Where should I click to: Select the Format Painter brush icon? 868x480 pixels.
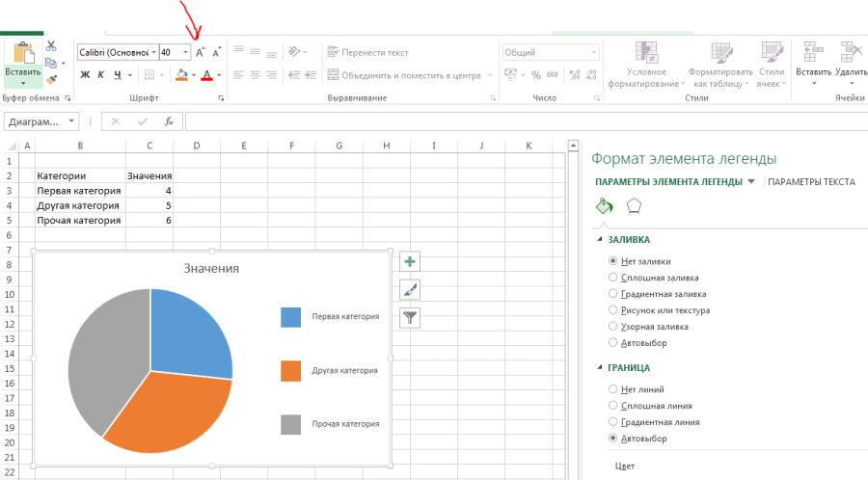[x=51, y=80]
